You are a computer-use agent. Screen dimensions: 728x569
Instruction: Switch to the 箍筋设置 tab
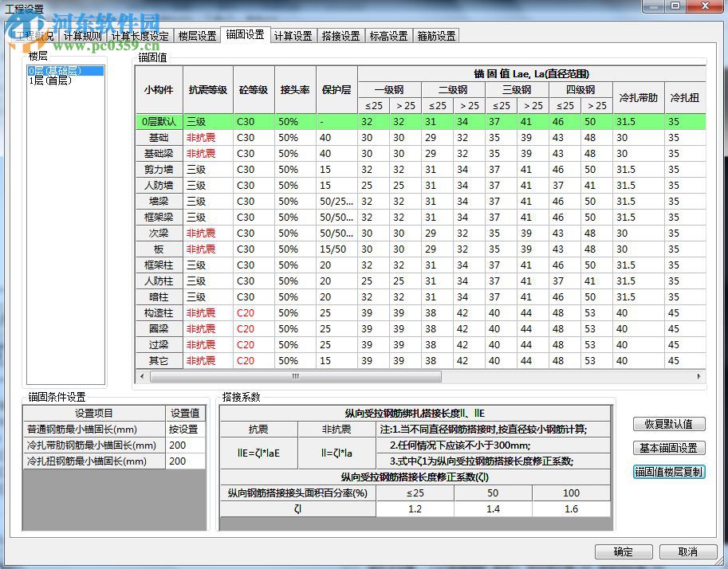coord(436,35)
